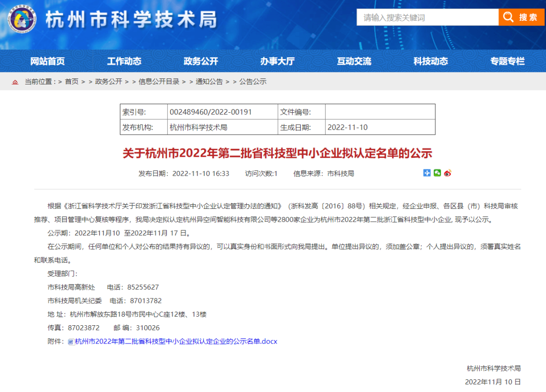Focus the 请输入搜索关键词 search field
Screen dimensions: 546x392
(428, 17)
